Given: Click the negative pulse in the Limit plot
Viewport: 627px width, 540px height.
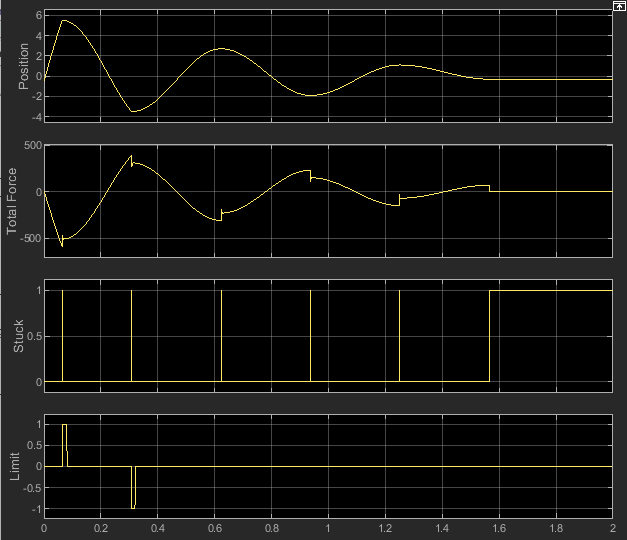Looking at the screenshot, I should [133, 507].
